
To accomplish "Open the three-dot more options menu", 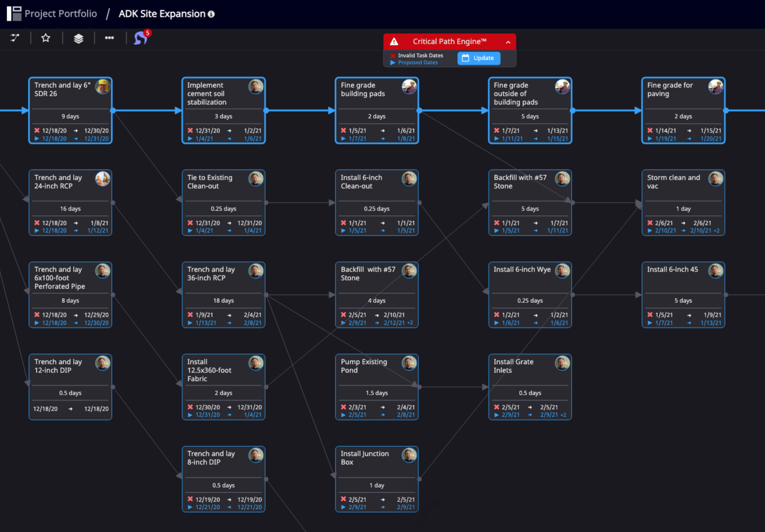I will (x=109, y=38).
